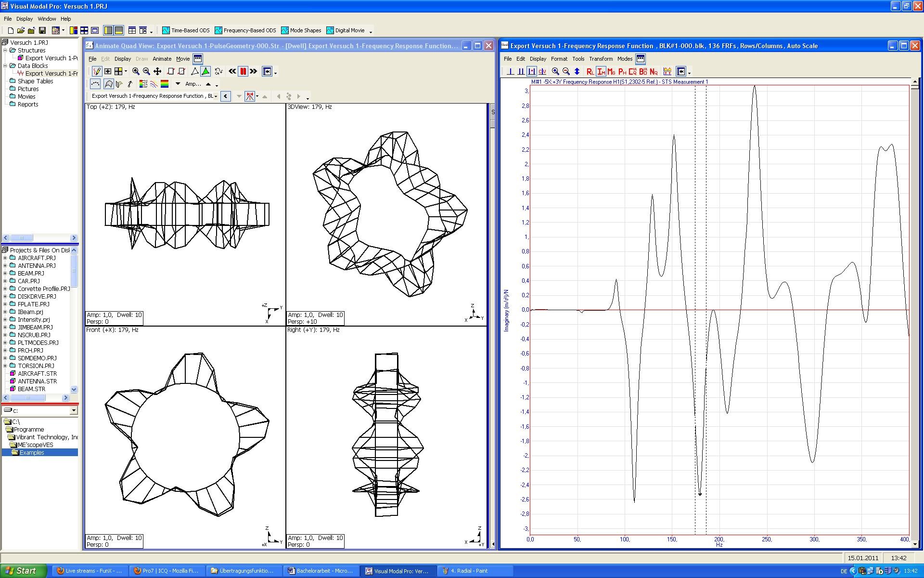Screen dimensions: 924x578
Task: Collapse the Data Blocks tree folder
Action: pyautogui.click(x=5, y=66)
